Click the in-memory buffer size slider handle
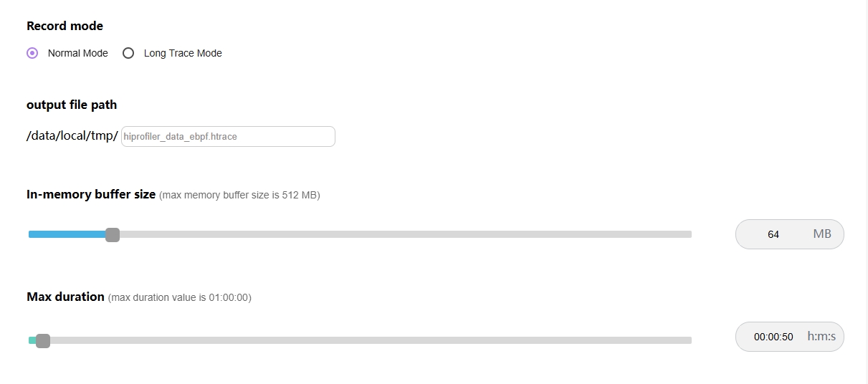 [113, 234]
